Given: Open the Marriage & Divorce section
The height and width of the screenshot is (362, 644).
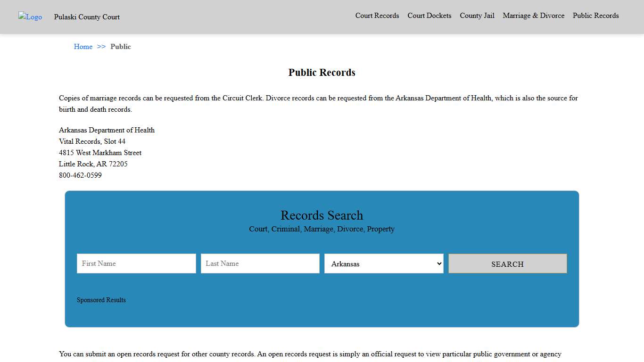Looking at the screenshot, I should [x=533, y=16].
